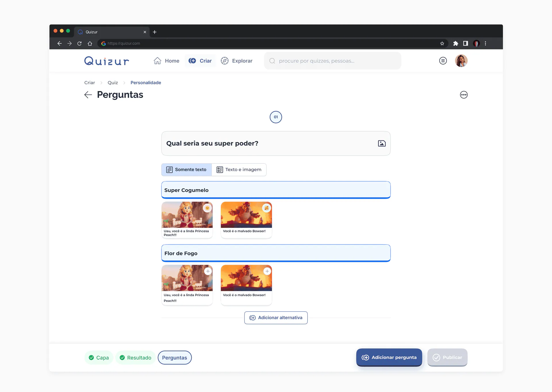Click the Quiz breadcrumb link
Viewport: 552px width, 392px height.
click(113, 83)
